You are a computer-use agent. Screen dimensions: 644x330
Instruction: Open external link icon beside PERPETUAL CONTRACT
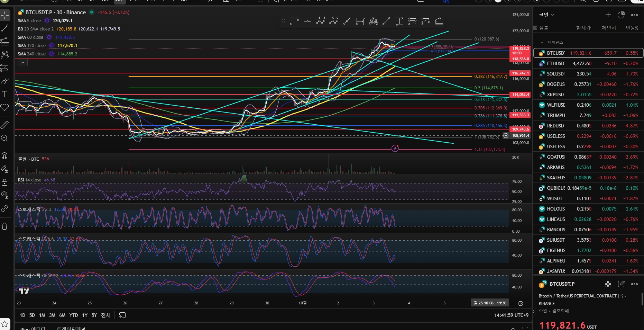point(620,296)
